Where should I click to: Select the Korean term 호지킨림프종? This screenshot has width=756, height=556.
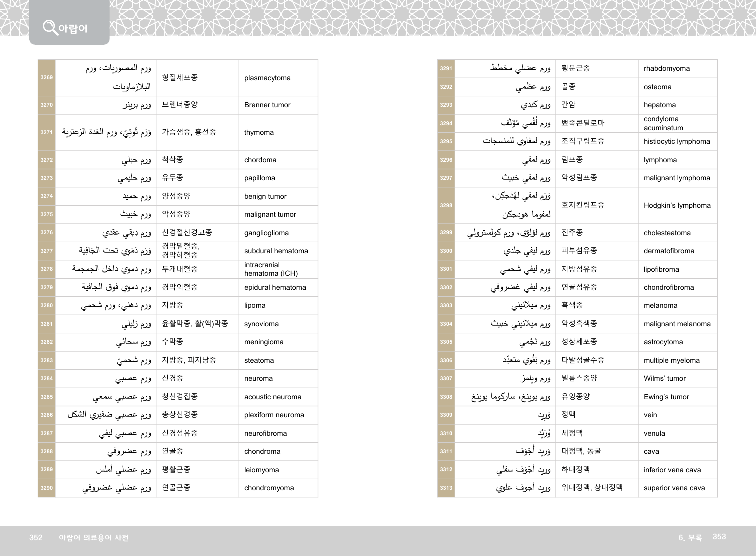(583, 205)
